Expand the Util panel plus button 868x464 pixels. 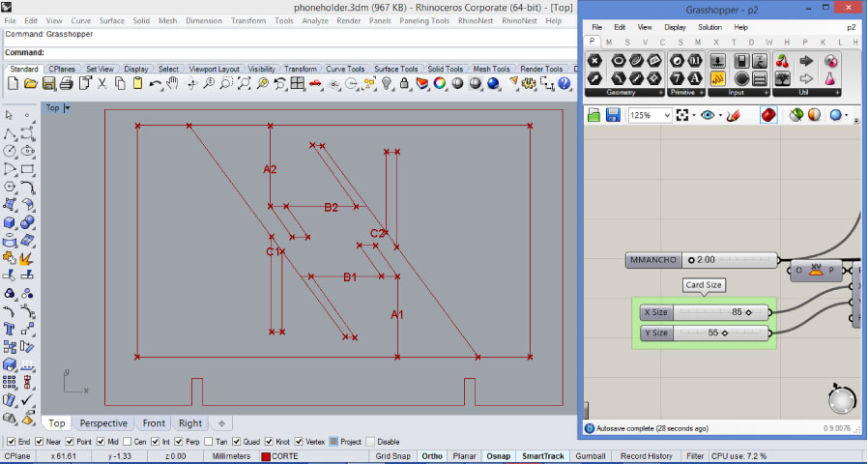(x=837, y=93)
